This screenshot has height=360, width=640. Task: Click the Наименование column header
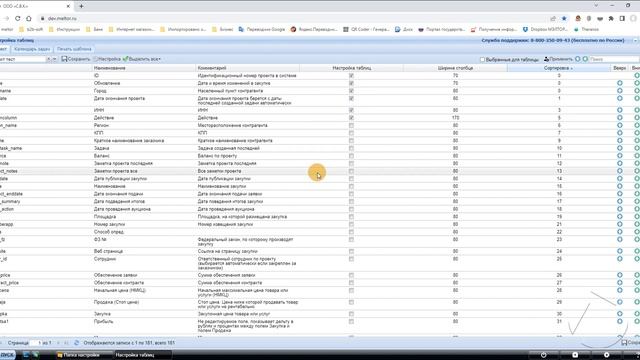(144, 68)
